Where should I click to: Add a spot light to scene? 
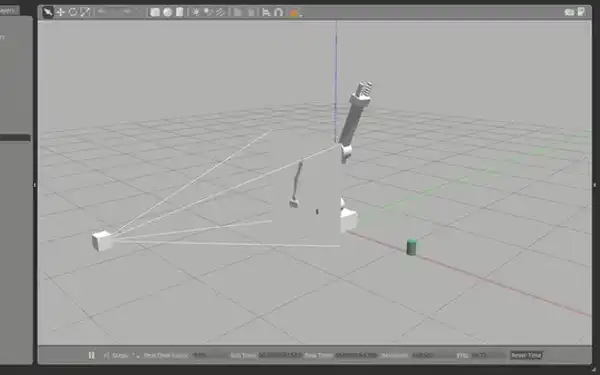(x=208, y=12)
